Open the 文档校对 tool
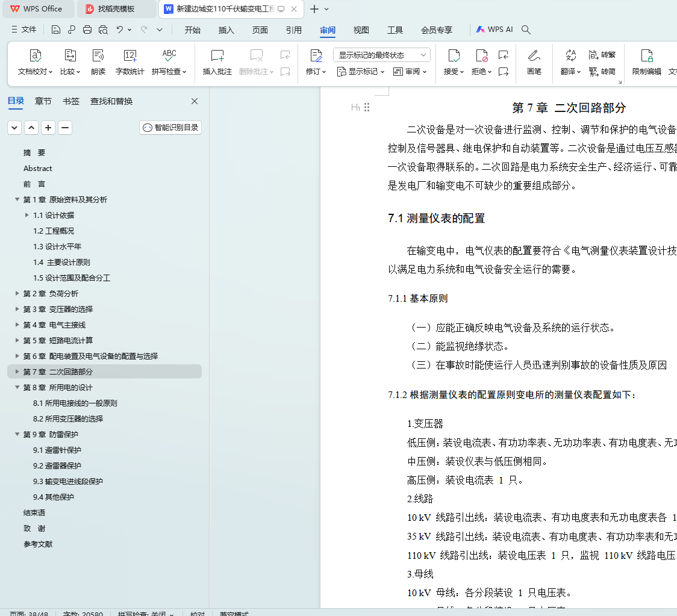Image resolution: width=677 pixels, height=616 pixels. [x=35, y=62]
